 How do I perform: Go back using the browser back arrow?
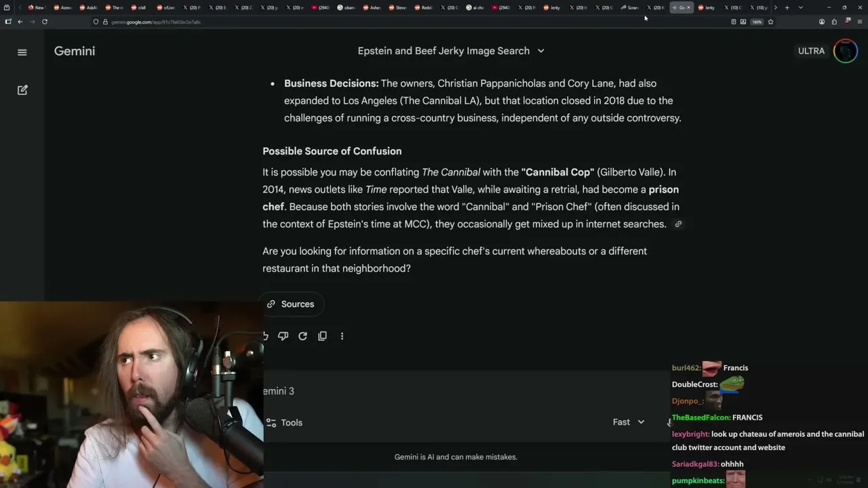click(20, 22)
